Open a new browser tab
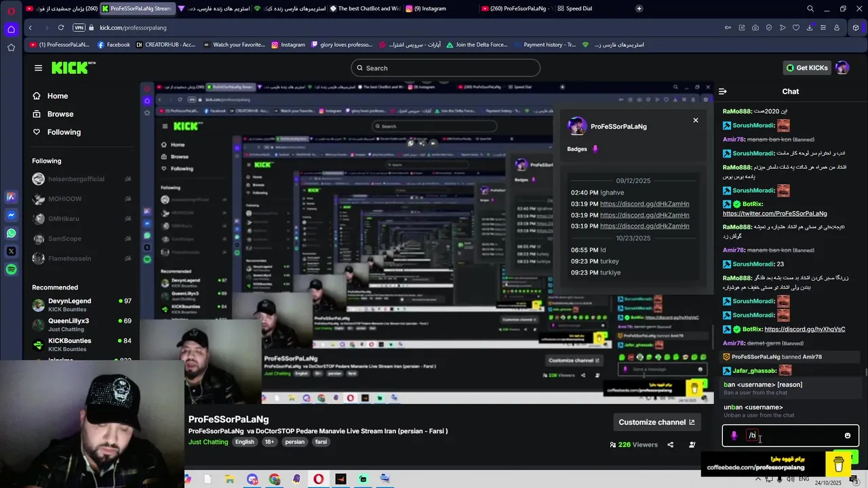 (x=639, y=9)
